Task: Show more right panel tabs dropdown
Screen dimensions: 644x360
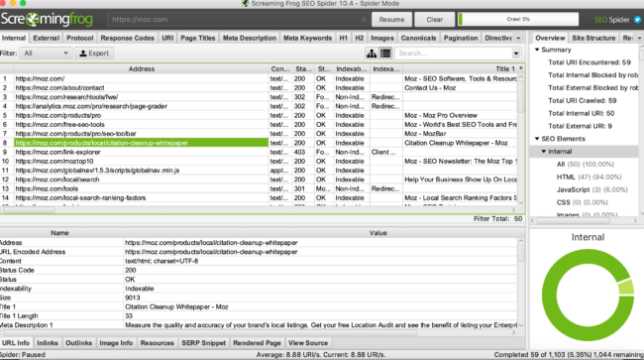Action: (x=639, y=38)
